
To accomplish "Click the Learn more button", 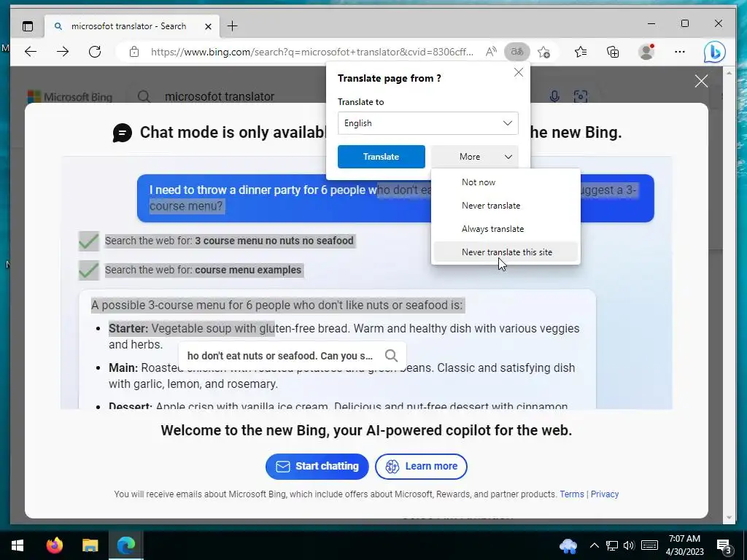I will (421, 466).
